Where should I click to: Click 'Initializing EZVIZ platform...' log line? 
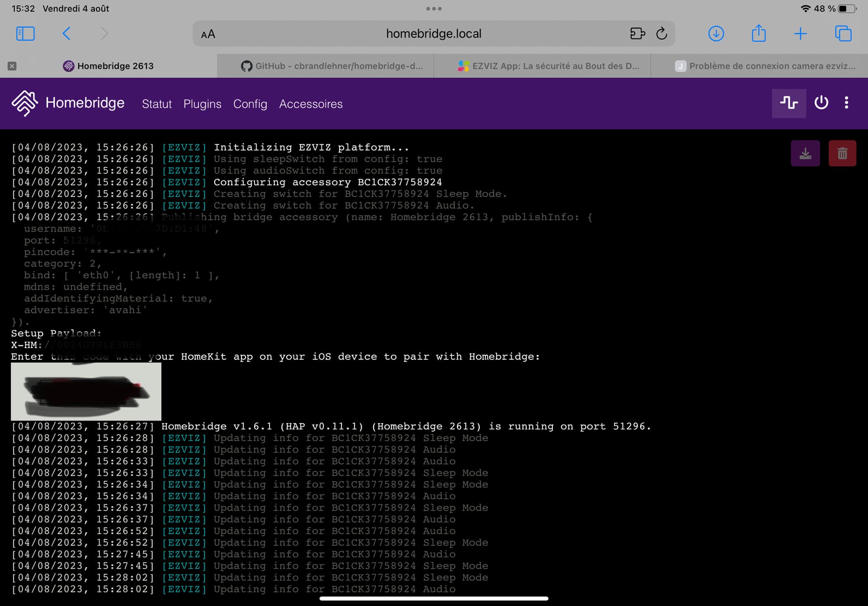pyautogui.click(x=210, y=147)
